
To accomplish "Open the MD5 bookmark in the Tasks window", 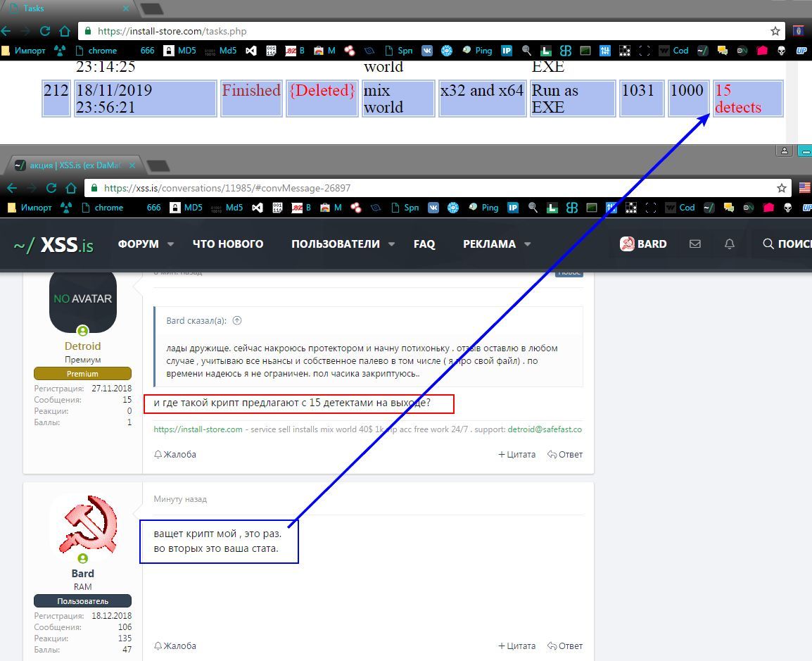I will pos(180,51).
